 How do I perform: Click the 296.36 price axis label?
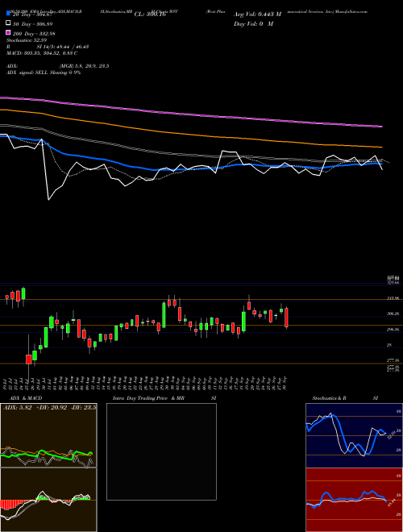point(393,330)
